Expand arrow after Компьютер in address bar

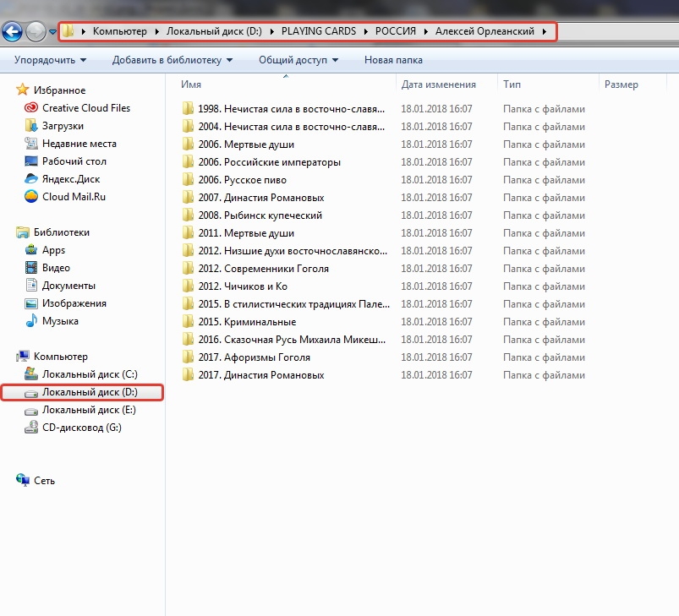pyautogui.click(x=156, y=31)
